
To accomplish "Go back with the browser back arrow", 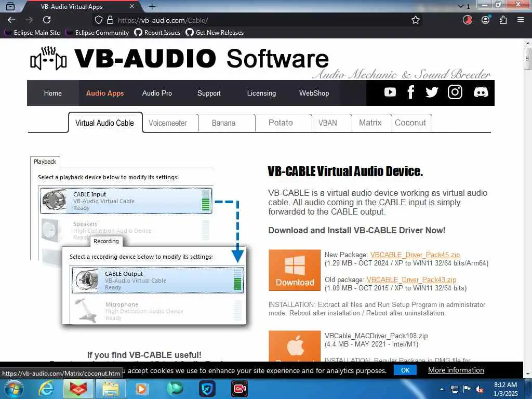I will [x=11, y=20].
